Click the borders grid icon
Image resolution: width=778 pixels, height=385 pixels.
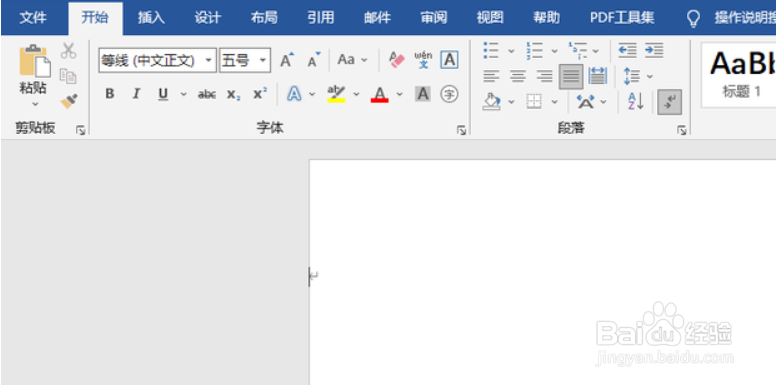click(534, 102)
